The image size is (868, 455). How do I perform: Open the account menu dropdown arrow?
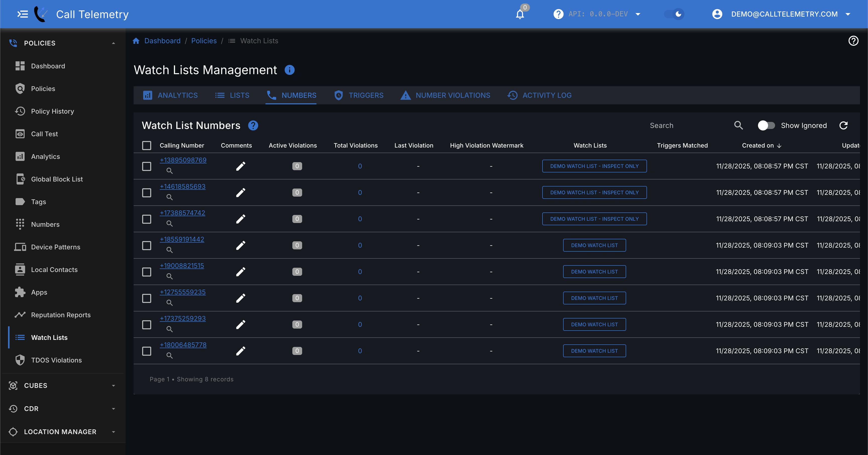coord(848,14)
